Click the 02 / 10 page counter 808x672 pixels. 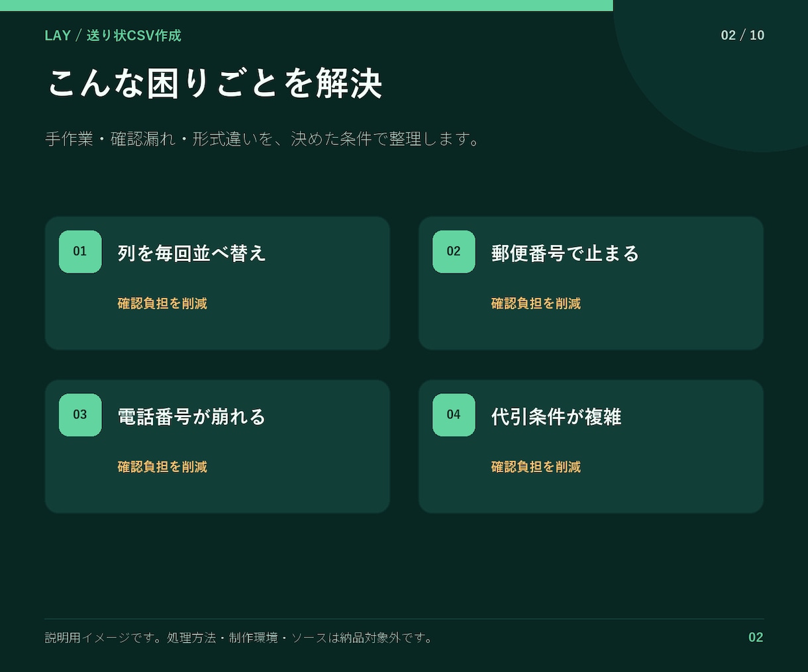tap(742, 35)
